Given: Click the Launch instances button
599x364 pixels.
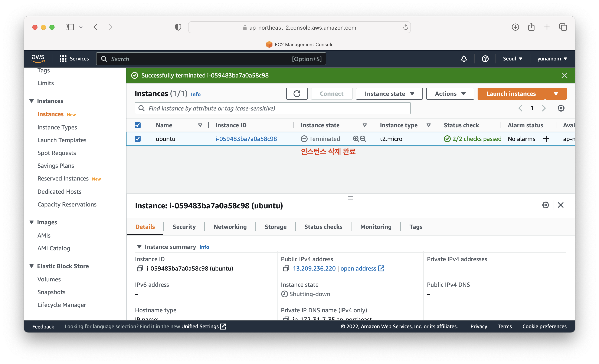Looking at the screenshot, I should point(511,93).
